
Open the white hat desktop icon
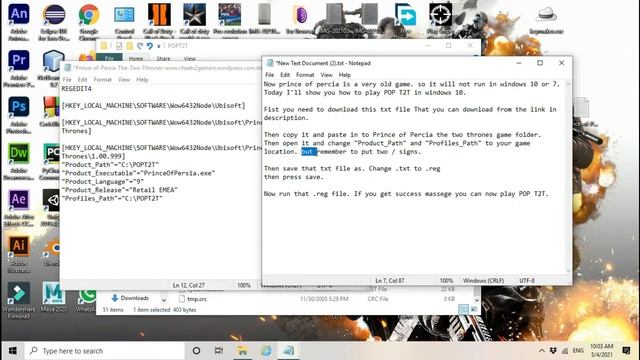[x=546, y=20]
